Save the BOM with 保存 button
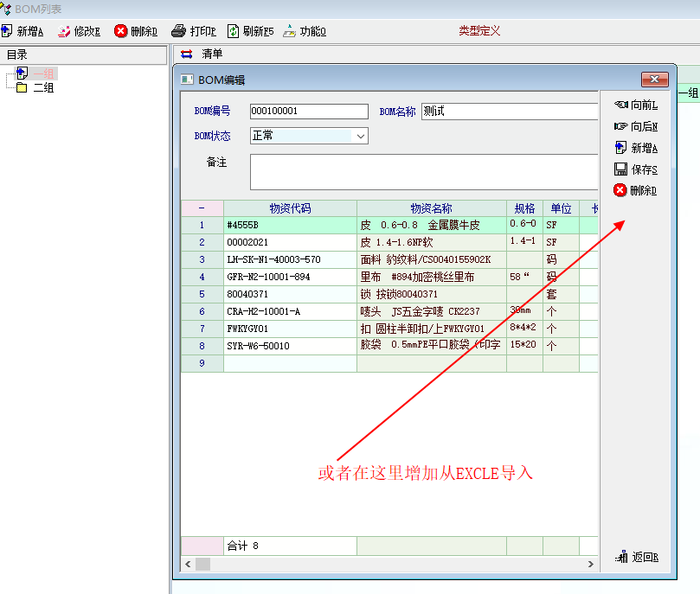The image size is (700, 594). 636,169
